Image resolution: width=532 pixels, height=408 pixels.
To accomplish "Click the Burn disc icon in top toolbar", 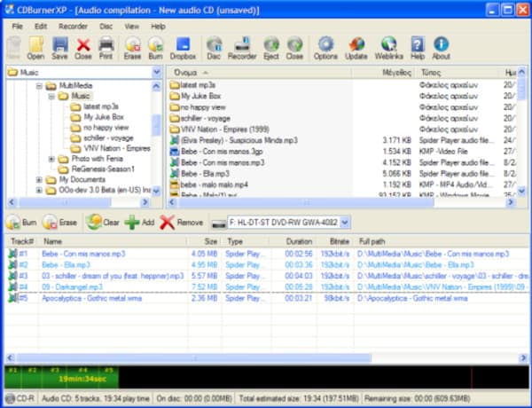I will (156, 48).
